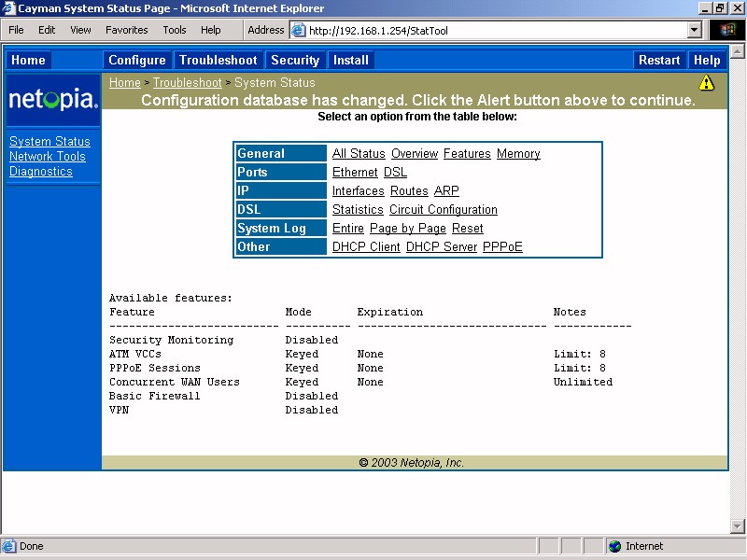Open the Troubleshoot tab
747x560 pixels.
point(218,60)
